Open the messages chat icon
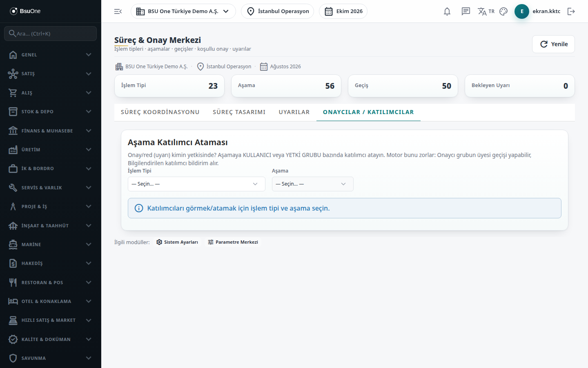Image resolution: width=588 pixels, height=368 pixels. click(x=466, y=11)
